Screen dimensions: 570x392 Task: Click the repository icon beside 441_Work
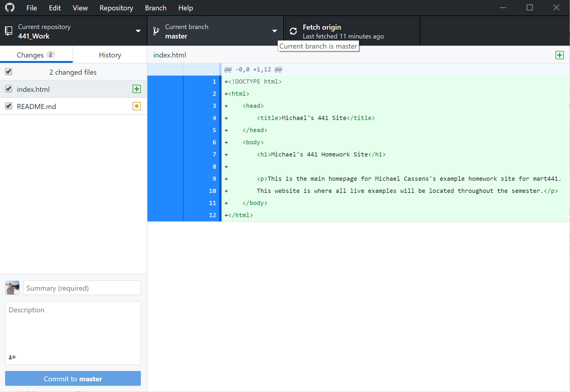point(9,31)
